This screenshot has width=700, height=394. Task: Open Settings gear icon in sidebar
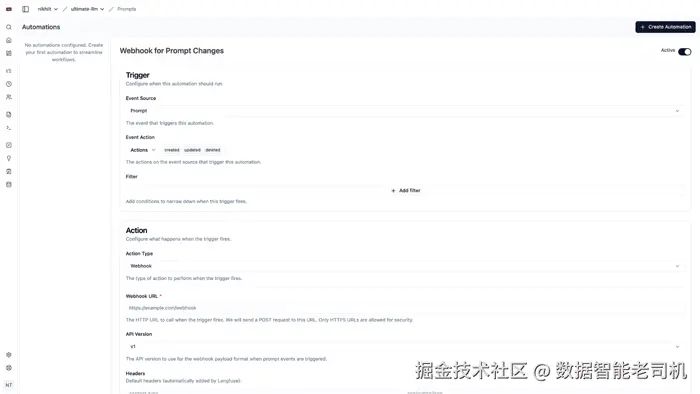8,355
